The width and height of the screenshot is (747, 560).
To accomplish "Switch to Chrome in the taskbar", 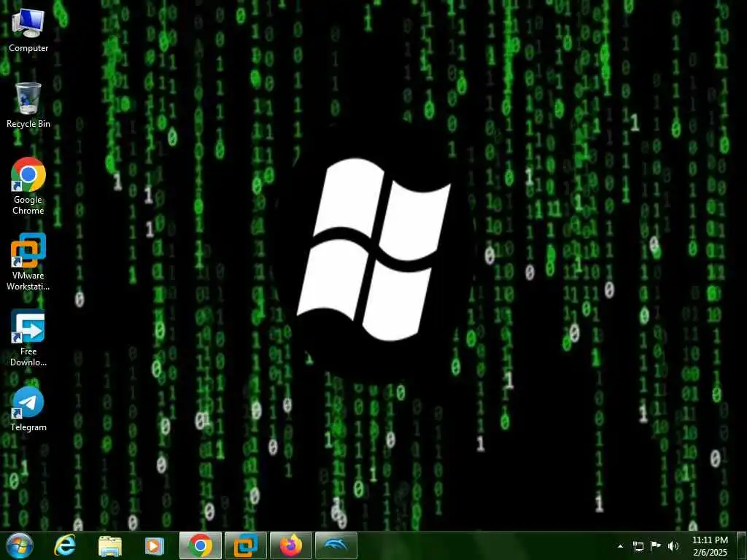I will pos(201,545).
